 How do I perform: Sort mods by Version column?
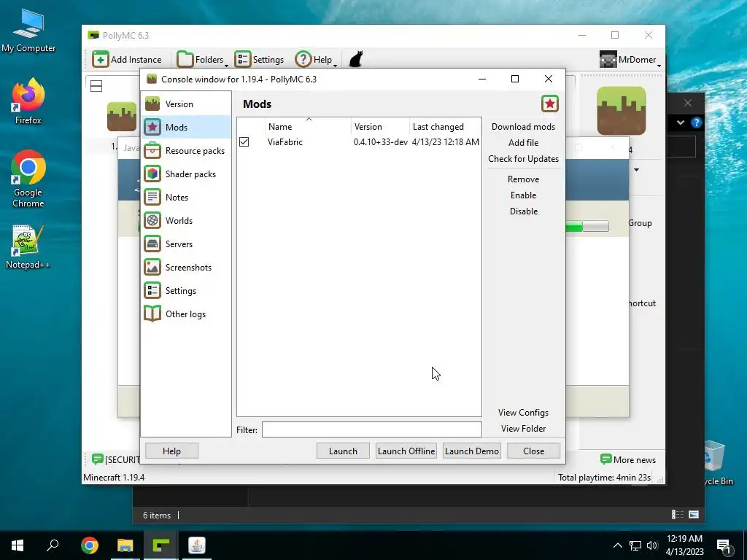(x=380, y=127)
